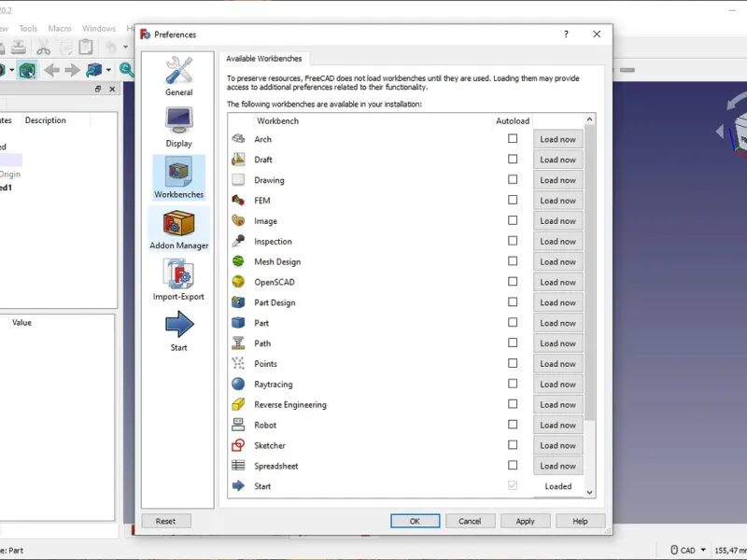Close the combo view panel

point(112,89)
